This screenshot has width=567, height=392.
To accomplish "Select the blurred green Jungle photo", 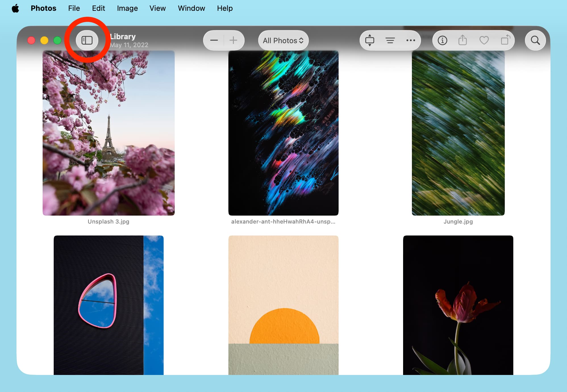I will pyautogui.click(x=458, y=133).
